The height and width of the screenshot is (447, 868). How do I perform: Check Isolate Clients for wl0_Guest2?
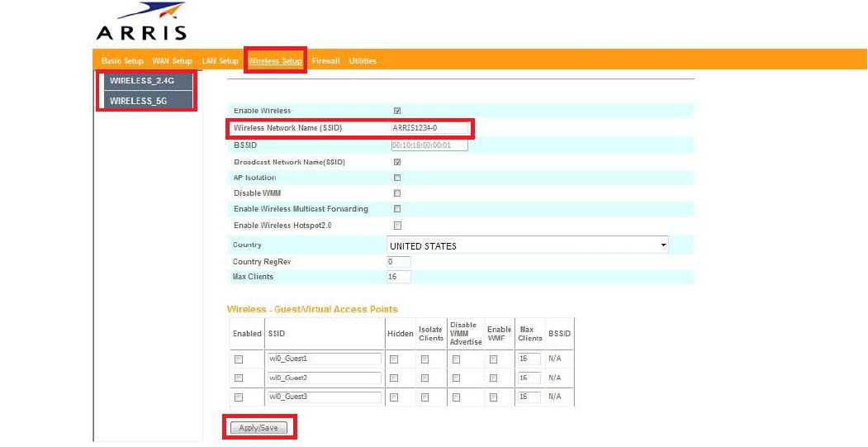425,378
